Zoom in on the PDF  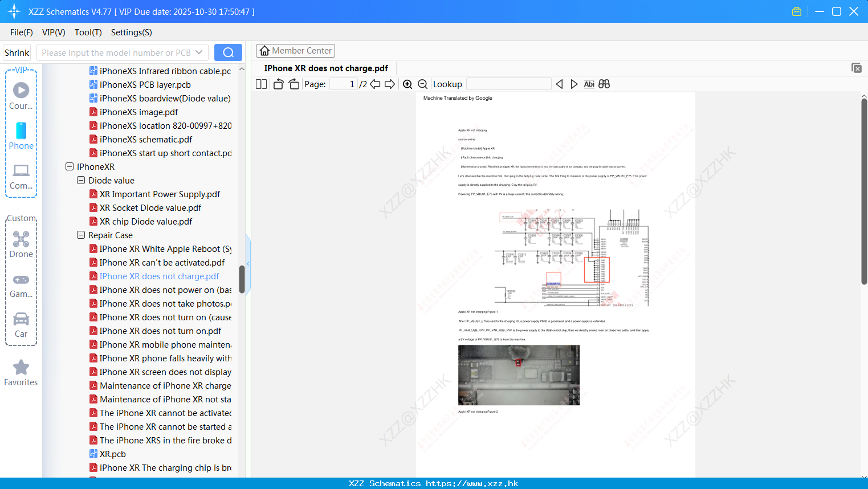pos(407,84)
